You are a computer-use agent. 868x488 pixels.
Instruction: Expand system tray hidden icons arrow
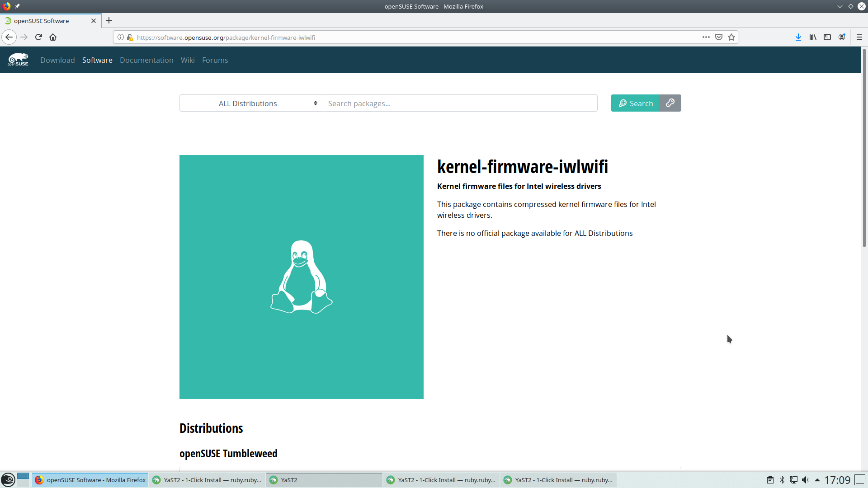tap(817, 480)
